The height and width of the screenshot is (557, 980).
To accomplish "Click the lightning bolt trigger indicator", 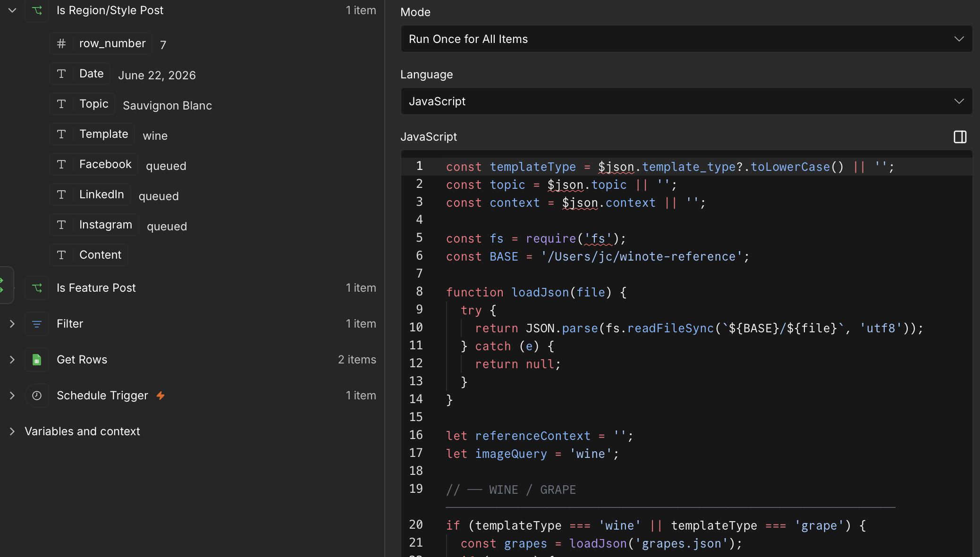I will [161, 396].
